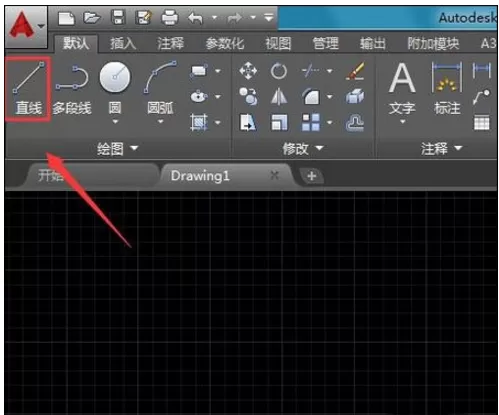Image resolution: width=499 pixels, height=415 pixels.
Task: Open the rectangle tool dropdown arrow
Action: 218,71
